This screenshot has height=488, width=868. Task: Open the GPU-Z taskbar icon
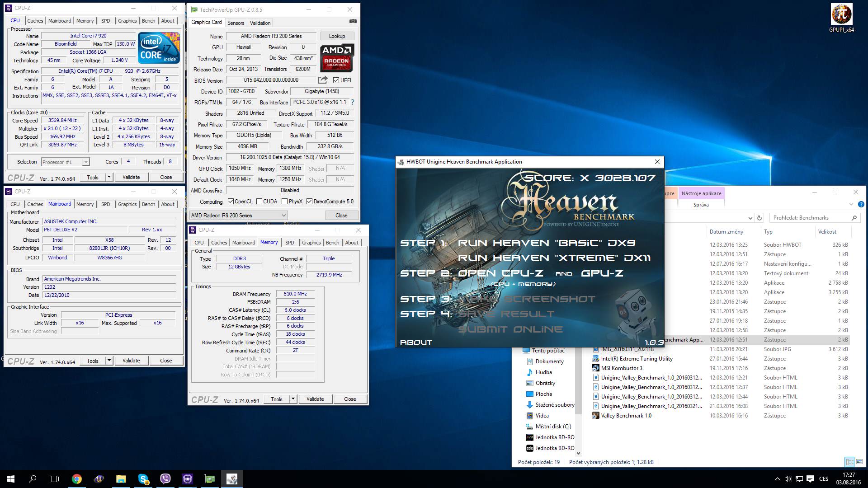tap(210, 479)
